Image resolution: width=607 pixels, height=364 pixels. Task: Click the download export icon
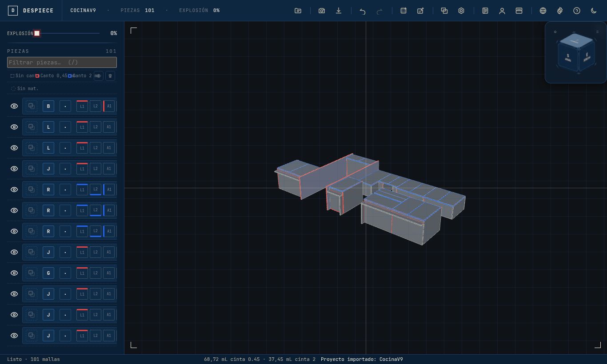tap(339, 11)
